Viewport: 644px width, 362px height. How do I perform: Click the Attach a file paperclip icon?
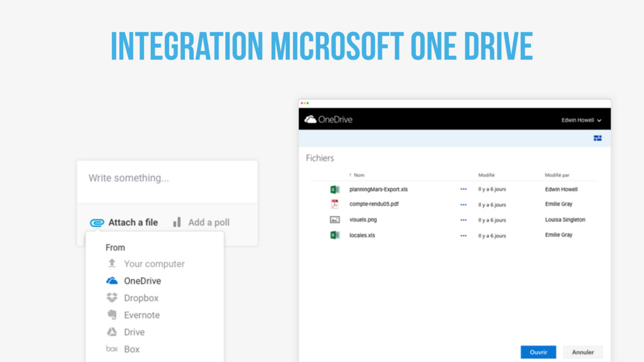(x=97, y=222)
